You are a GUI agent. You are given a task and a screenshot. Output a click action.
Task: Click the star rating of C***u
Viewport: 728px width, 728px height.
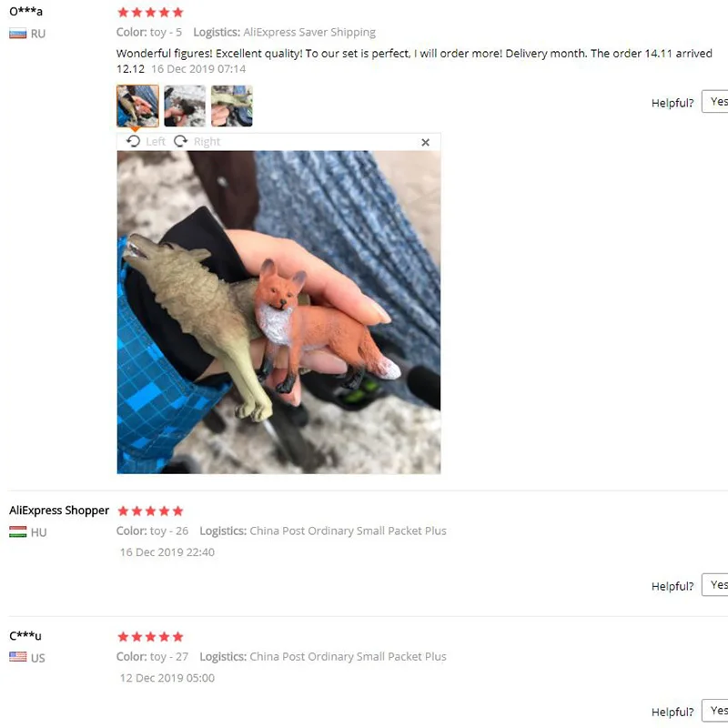[150, 636]
